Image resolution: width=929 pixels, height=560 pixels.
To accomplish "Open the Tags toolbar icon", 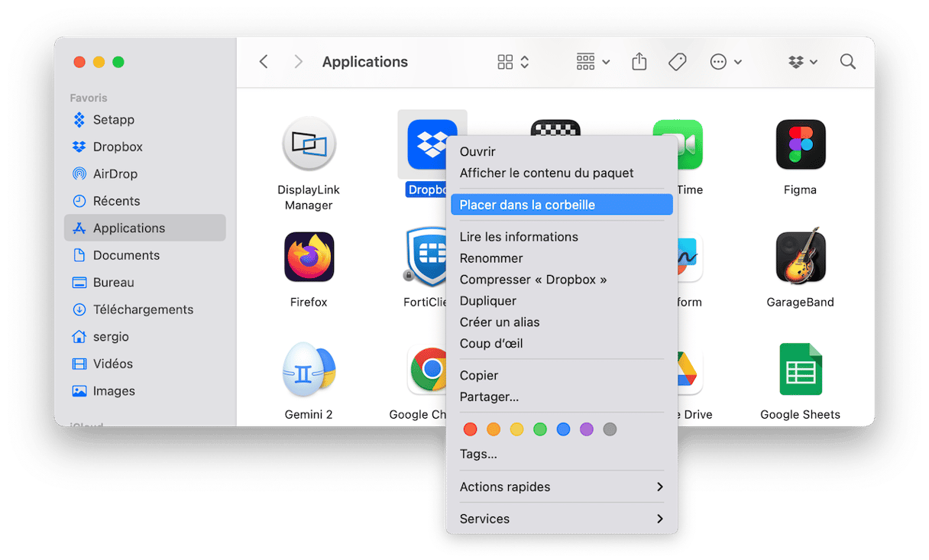I will pyautogui.click(x=677, y=62).
